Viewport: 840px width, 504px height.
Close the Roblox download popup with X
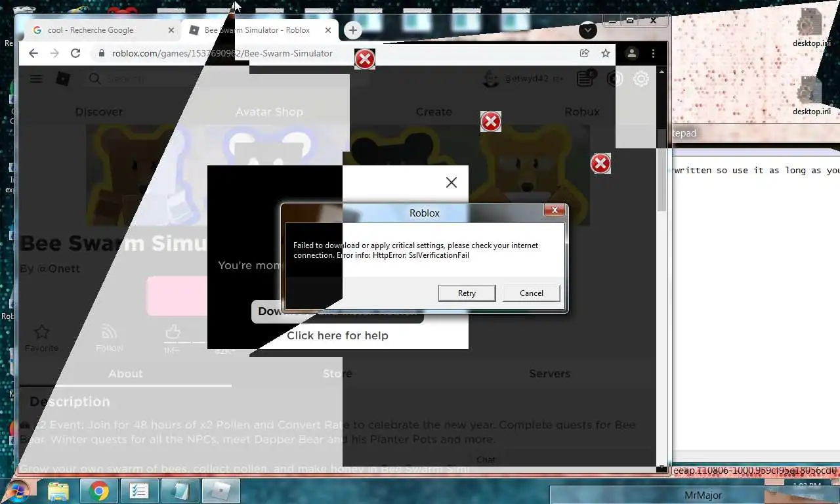[x=451, y=182]
